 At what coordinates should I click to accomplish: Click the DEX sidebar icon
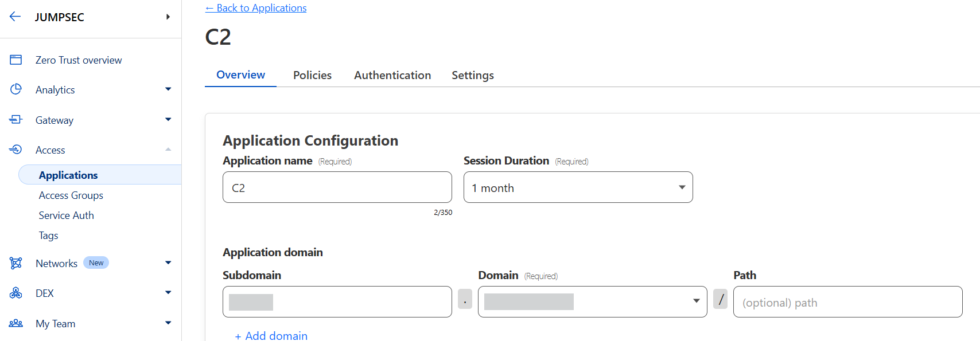[x=16, y=293]
